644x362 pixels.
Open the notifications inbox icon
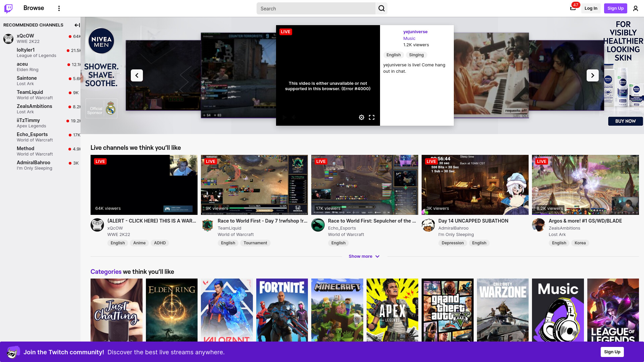[573, 8]
